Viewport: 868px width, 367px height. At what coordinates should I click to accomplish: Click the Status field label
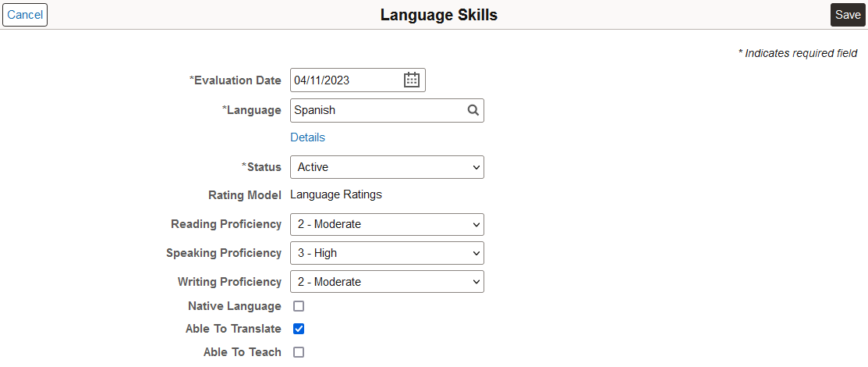tap(262, 167)
